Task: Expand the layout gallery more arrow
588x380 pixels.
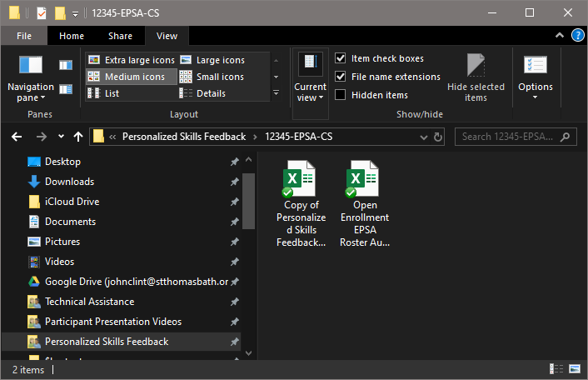Action: pyautogui.click(x=276, y=92)
